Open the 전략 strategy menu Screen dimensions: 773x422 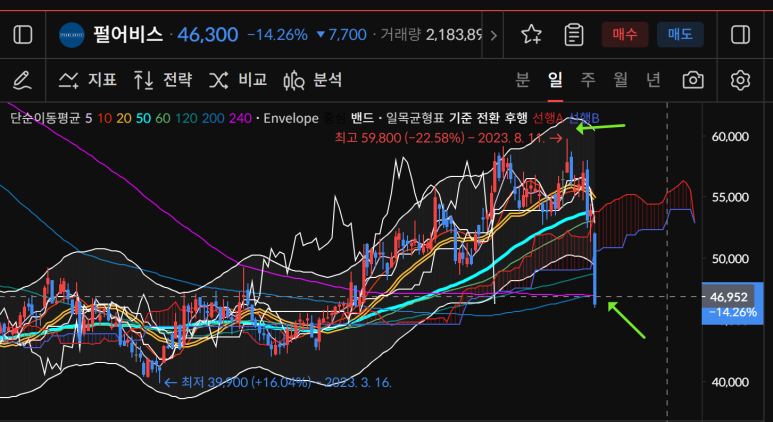pos(163,80)
